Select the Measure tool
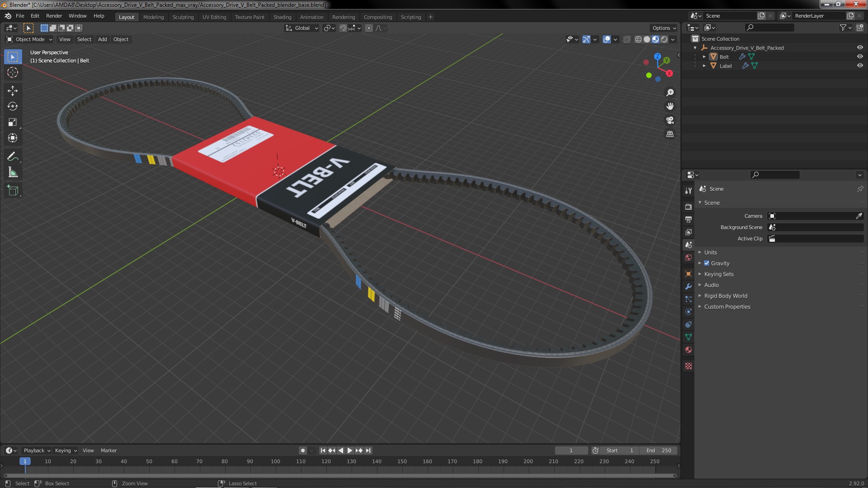This screenshot has height=488, width=868. (x=13, y=173)
